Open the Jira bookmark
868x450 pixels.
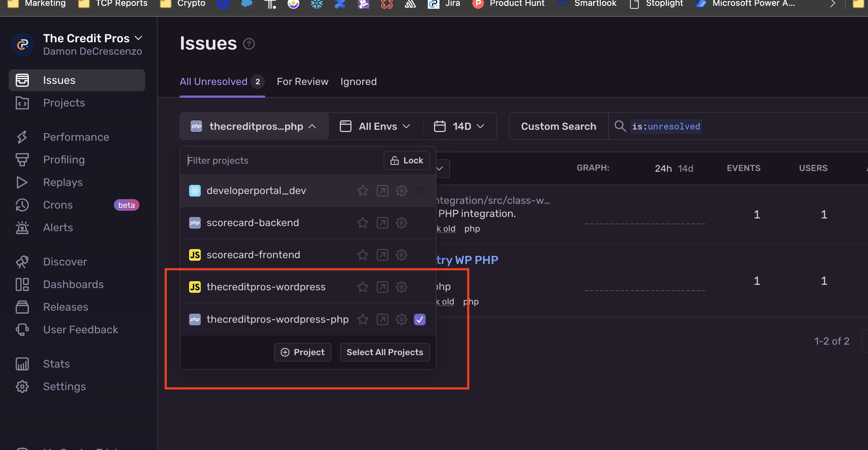(444, 4)
